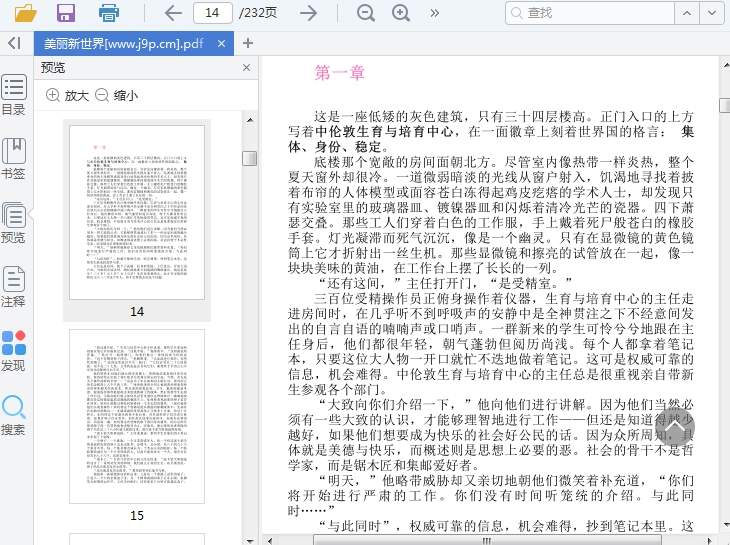Viewport: 730px width, 545px height.
Task: Select page 14 thumbnail
Action: pos(137,212)
